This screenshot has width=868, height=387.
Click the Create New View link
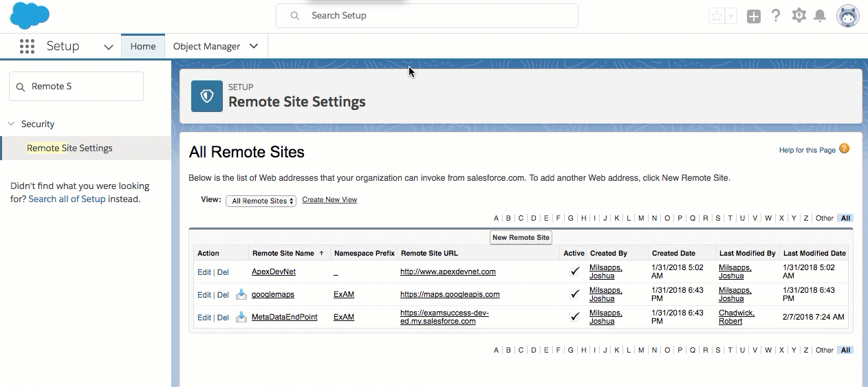point(329,200)
